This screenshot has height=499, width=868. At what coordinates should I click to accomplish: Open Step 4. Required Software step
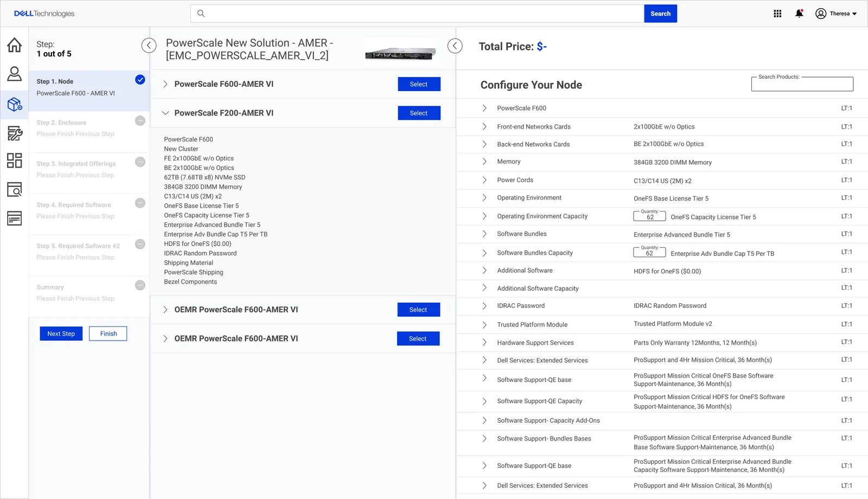click(x=89, y=214)
